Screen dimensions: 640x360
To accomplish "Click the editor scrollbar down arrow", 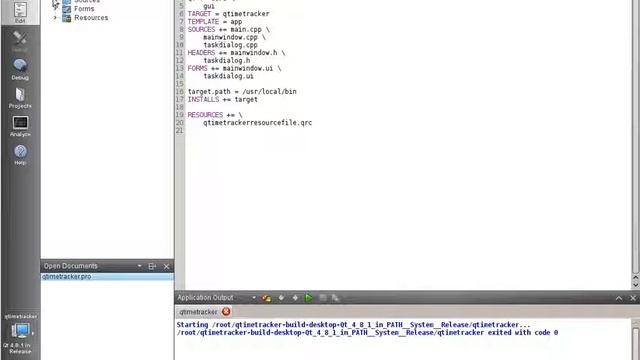I will 636,285.
